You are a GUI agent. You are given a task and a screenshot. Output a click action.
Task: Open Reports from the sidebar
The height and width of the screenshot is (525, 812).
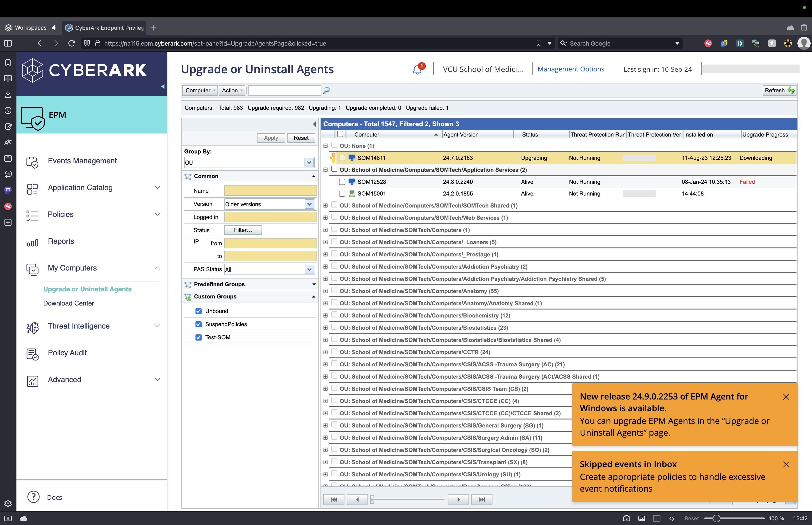pos(61,241)
